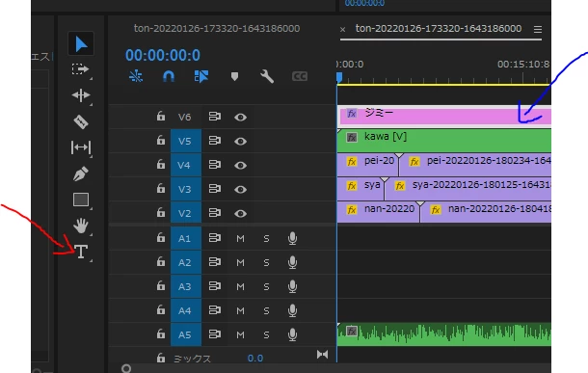Toggle insert sequences as nests
588x373 pixels.
pos(136,76)
